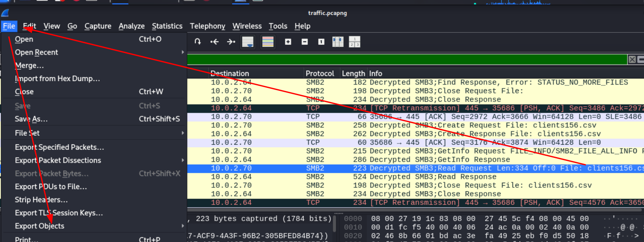Viewport: 644px width, 242px height.
Task: Open the Capture menu
Action: (x=98, y=26)
